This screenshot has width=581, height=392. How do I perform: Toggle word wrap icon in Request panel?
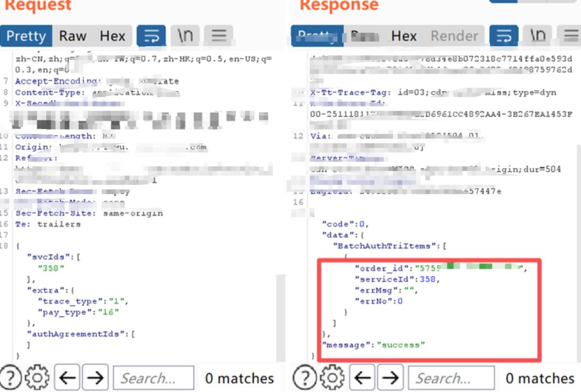[151, 36]
